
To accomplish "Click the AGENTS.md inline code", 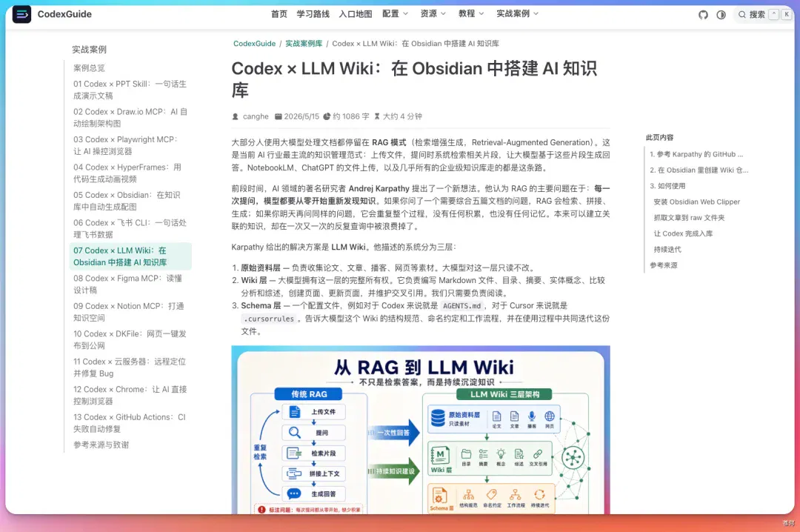I will coord(461,306).
